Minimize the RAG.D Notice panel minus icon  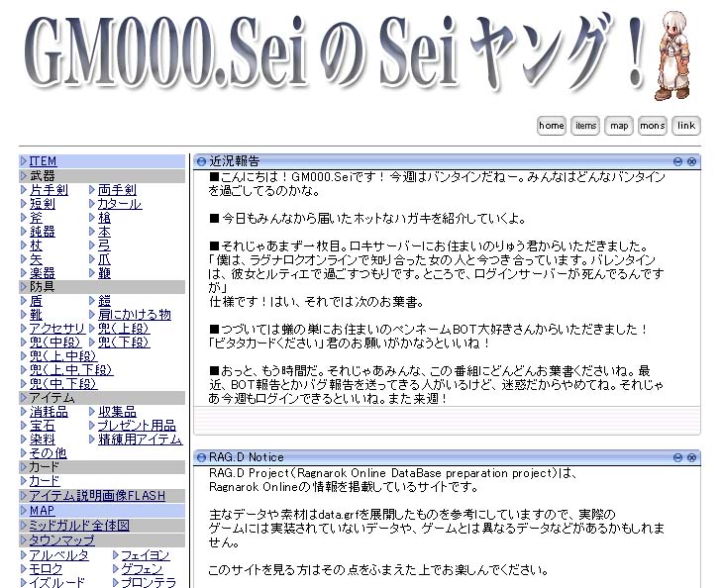click(677, 457)
